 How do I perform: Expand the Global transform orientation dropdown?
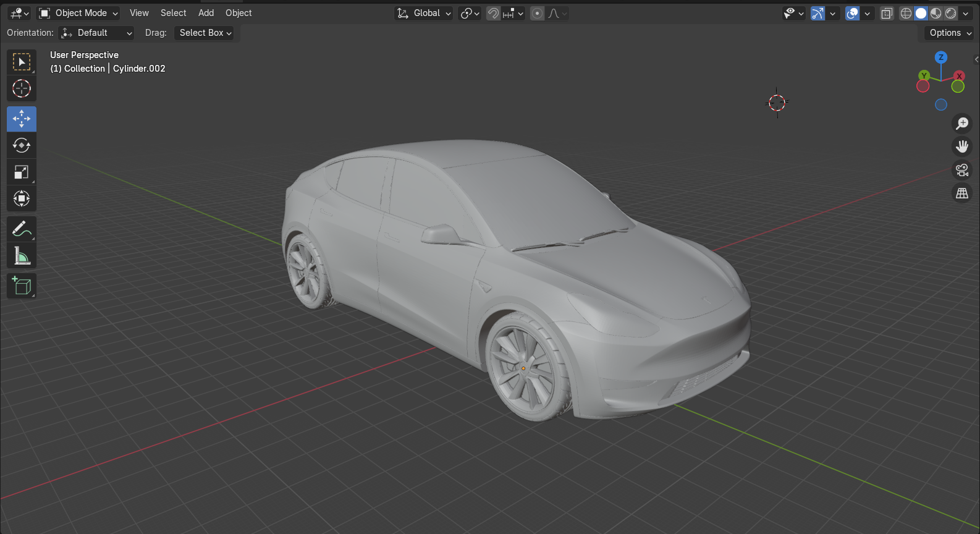click(424, 13)
